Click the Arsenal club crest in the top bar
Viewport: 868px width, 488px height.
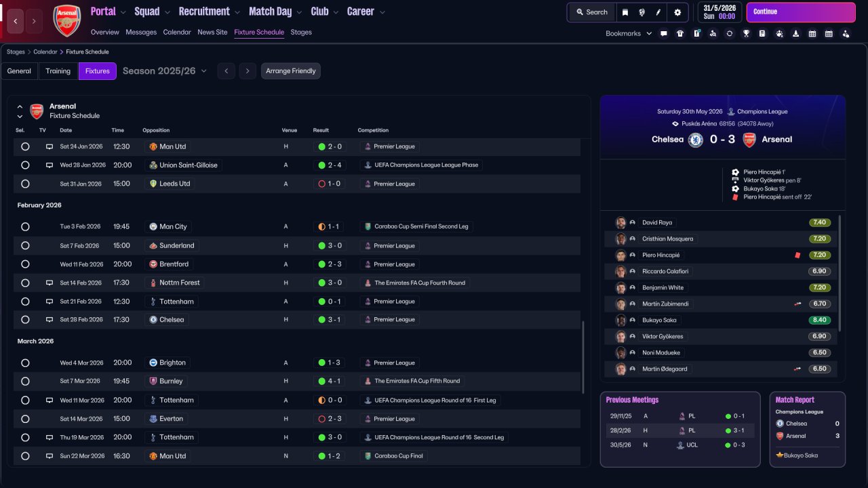66,20
